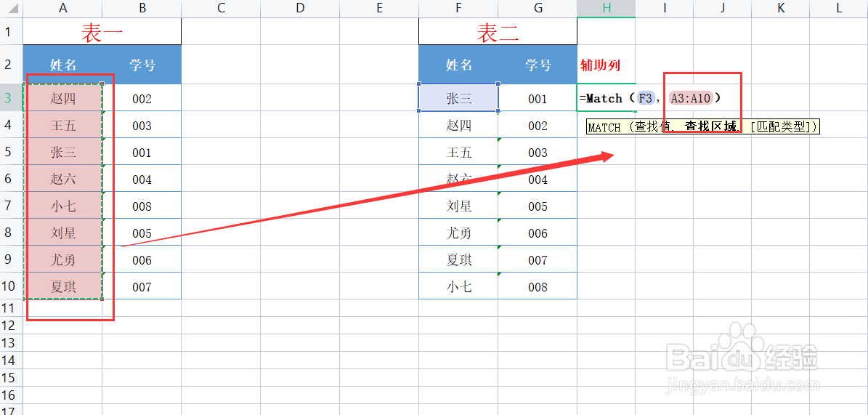Screen dimensions: 868x415
Task: Click cell G4 with value 002
Action: point(538,125)
